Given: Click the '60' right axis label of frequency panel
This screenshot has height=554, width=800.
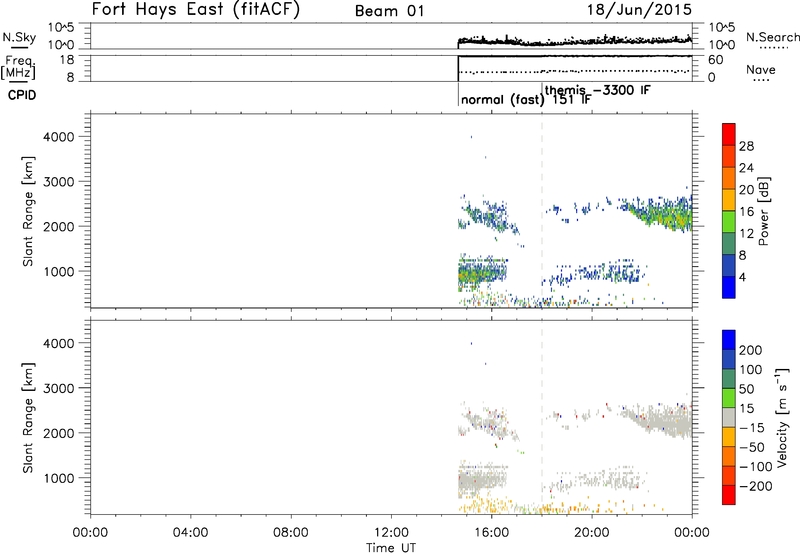Looking at the screenshot, I should coord(715,60).
